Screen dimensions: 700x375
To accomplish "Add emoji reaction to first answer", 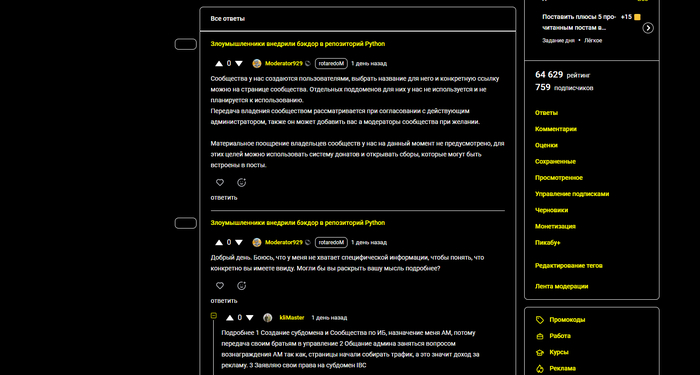I will click(x=242, y=183).
